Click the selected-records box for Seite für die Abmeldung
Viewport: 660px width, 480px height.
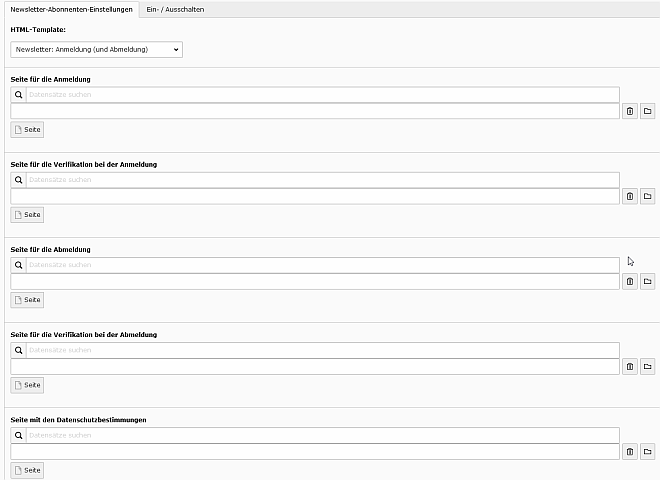(x=314, y=282)
